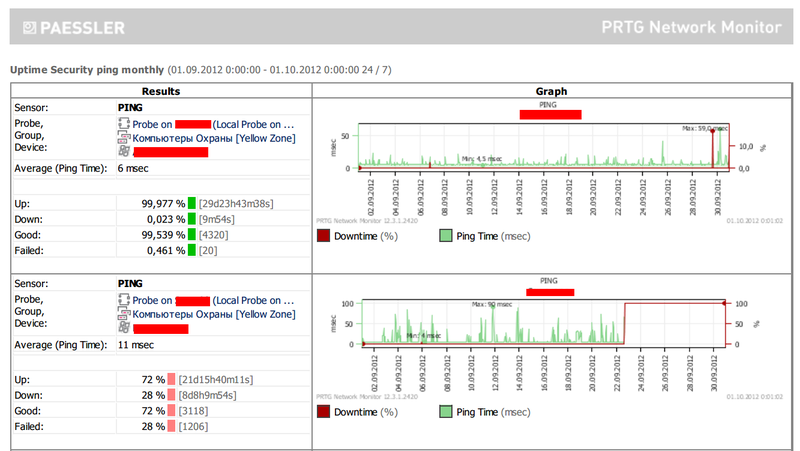The height and width of the screenshot is (451, 800).
Task: Click the 'Results' column header
Action: 161,91
